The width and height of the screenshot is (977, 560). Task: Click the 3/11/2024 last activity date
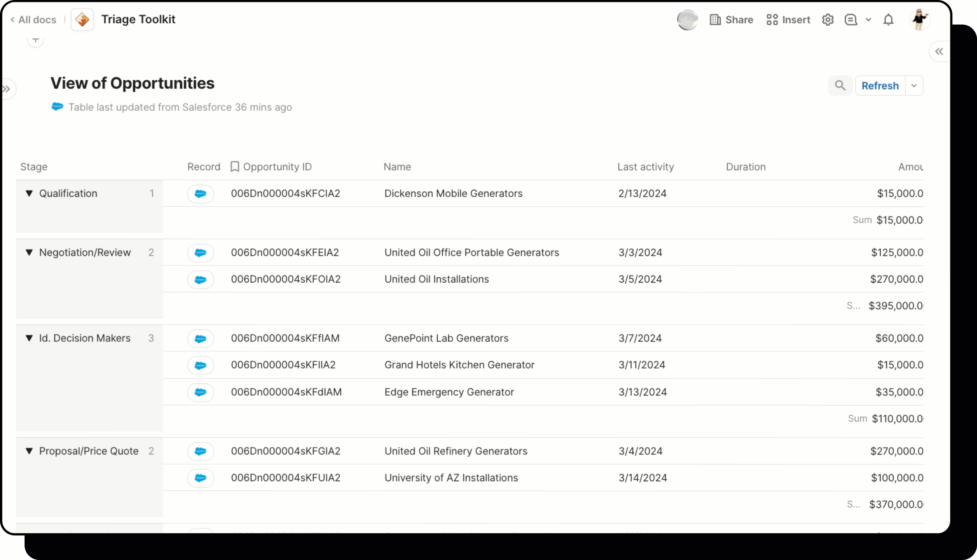point(642,365)
